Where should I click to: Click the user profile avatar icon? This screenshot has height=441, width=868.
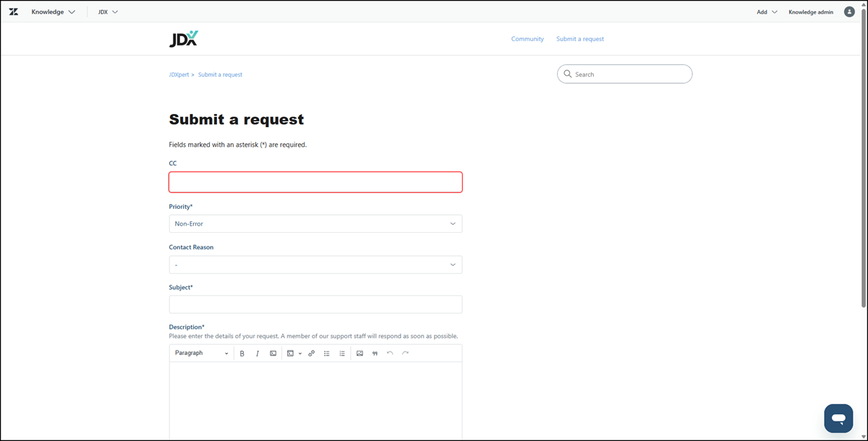tap(849, 12)
